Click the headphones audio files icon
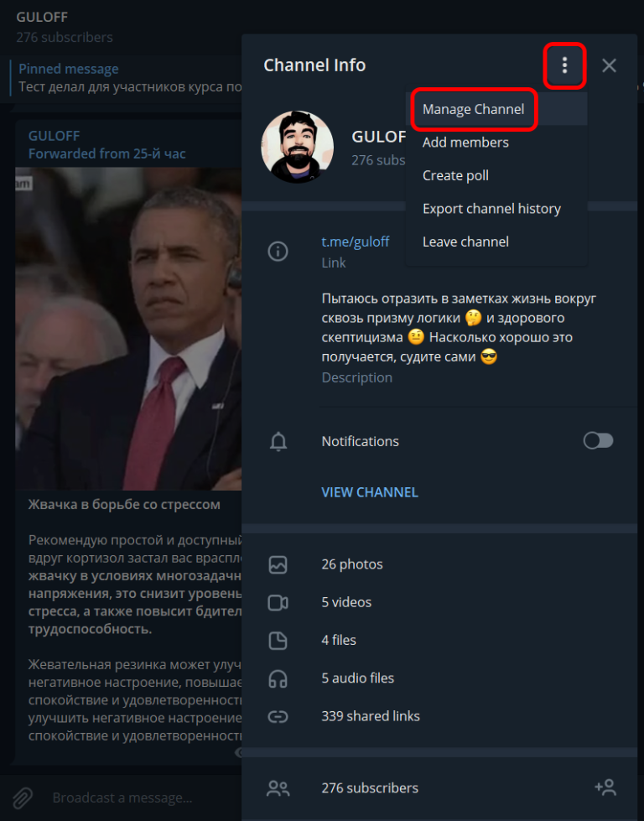Screen dimensions: 644x821 point(278,678)
